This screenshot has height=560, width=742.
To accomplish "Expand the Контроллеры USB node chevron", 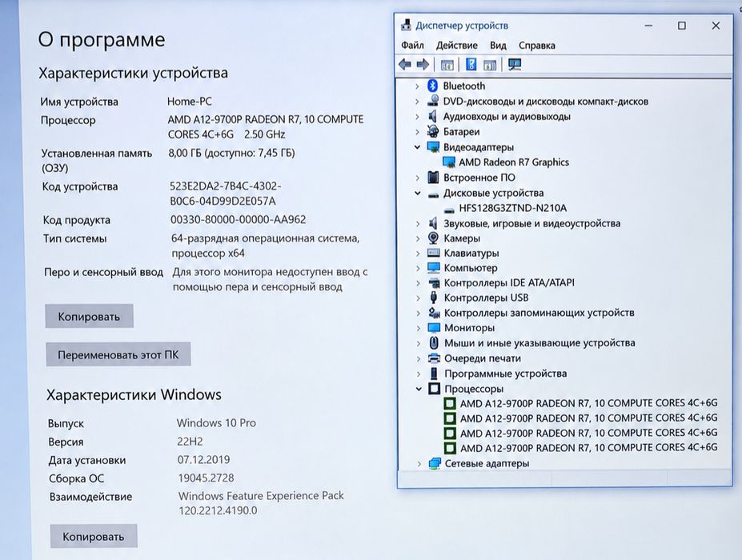I will (x=418, y=298).
